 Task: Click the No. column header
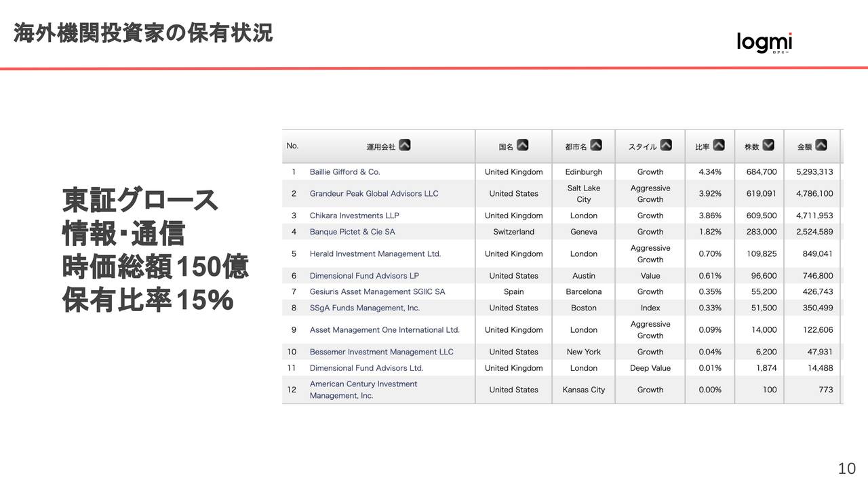click(292, 146)
